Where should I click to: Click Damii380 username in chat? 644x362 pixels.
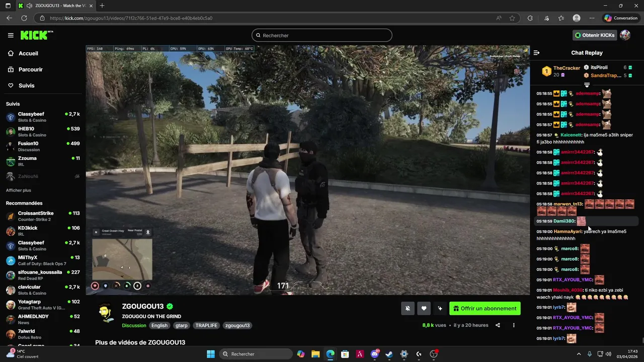point(564,221)
